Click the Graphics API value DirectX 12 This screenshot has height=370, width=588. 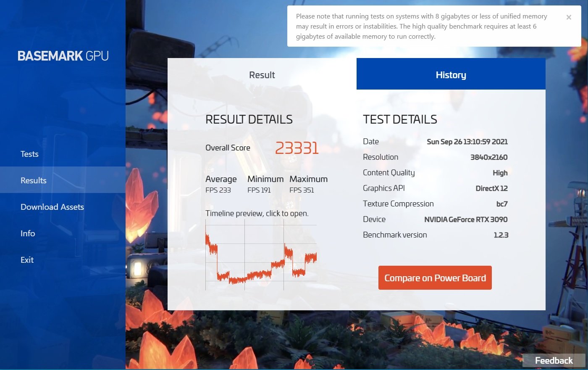click(x=491, y=188)
